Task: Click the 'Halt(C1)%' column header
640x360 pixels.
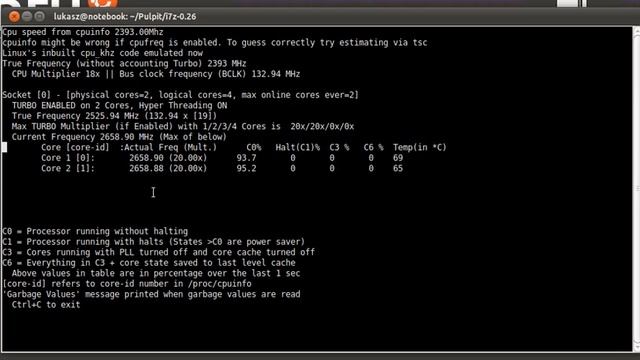Action: point(298,147)
